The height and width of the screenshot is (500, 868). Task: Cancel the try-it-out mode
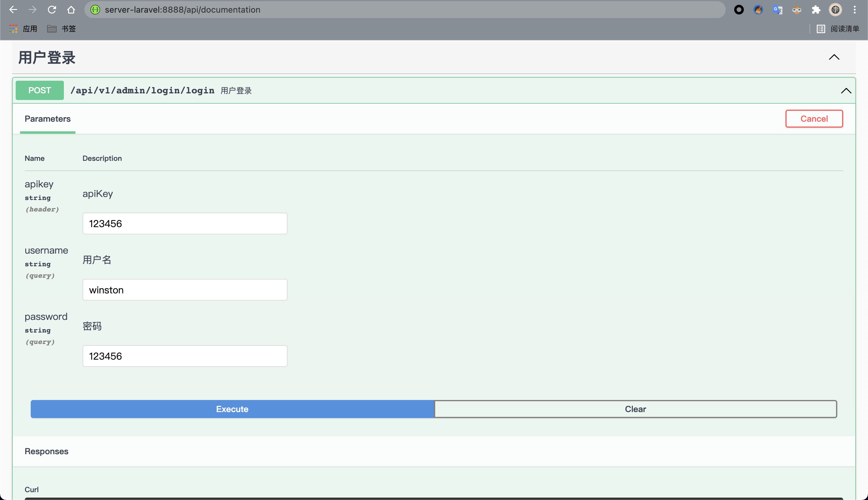tap(814, 119)
